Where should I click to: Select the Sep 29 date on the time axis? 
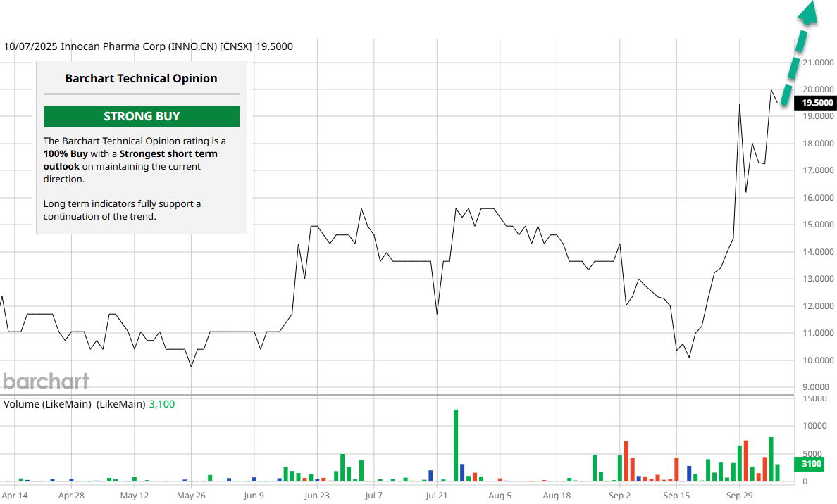click(739, 496)
